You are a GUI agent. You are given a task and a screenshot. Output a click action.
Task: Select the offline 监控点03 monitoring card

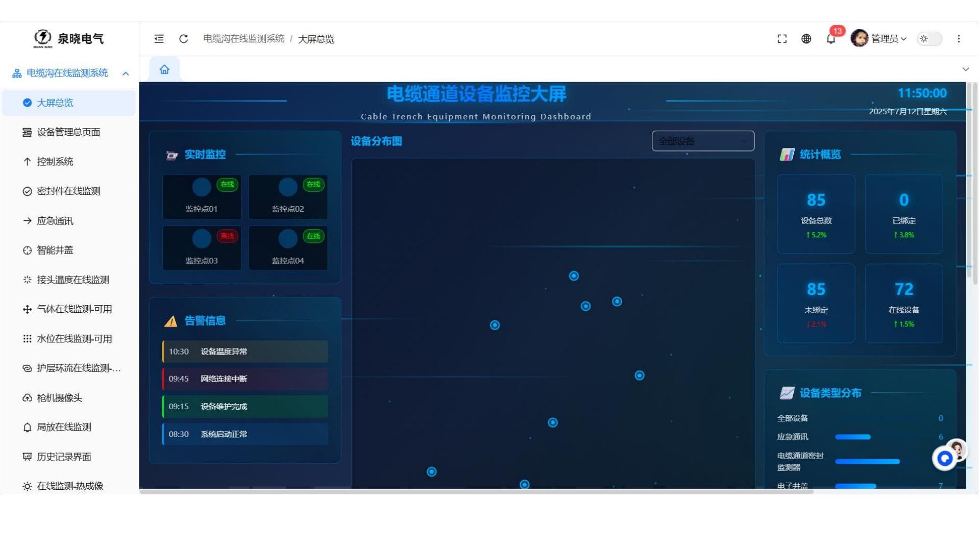click(202, 248)
